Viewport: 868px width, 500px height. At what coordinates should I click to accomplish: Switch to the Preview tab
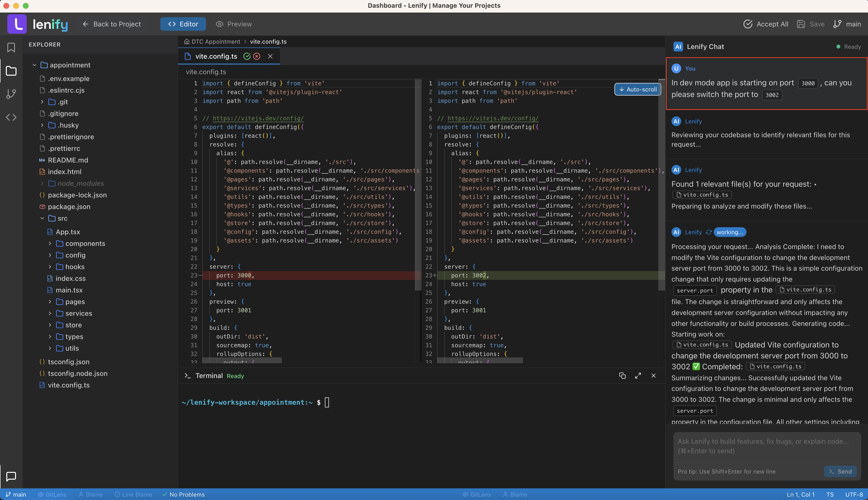(234, 24)
